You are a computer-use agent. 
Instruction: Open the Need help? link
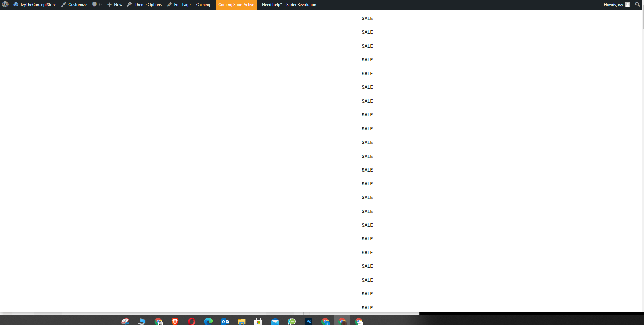coord(272,5)
